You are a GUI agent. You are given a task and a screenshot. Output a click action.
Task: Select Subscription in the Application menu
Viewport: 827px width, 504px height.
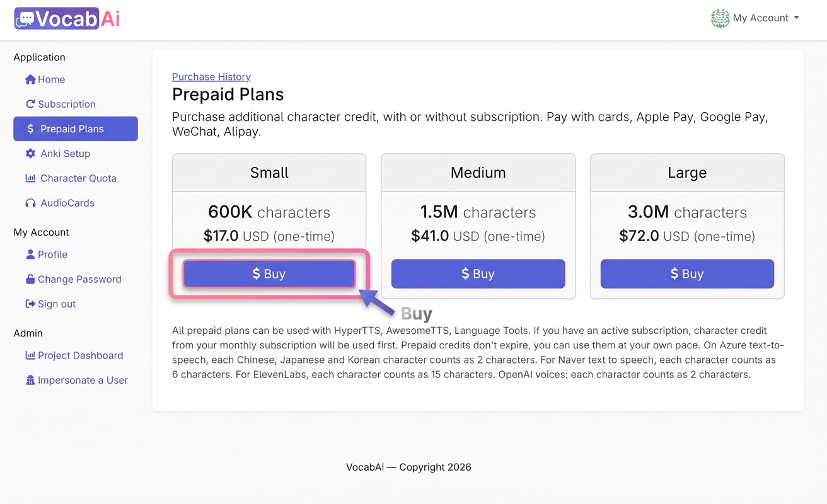click(65, 104)
